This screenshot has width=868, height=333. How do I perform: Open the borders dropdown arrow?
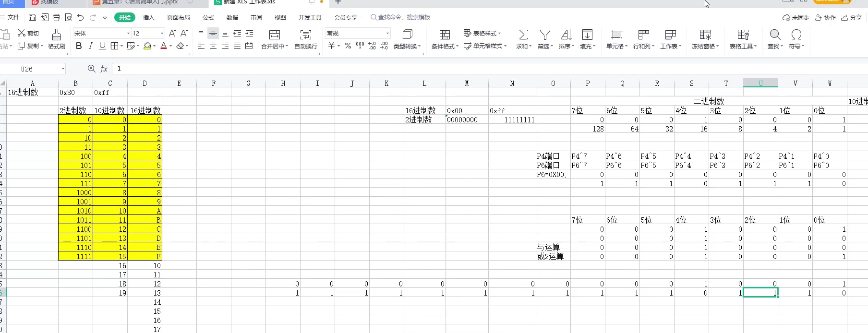(121, 46)
